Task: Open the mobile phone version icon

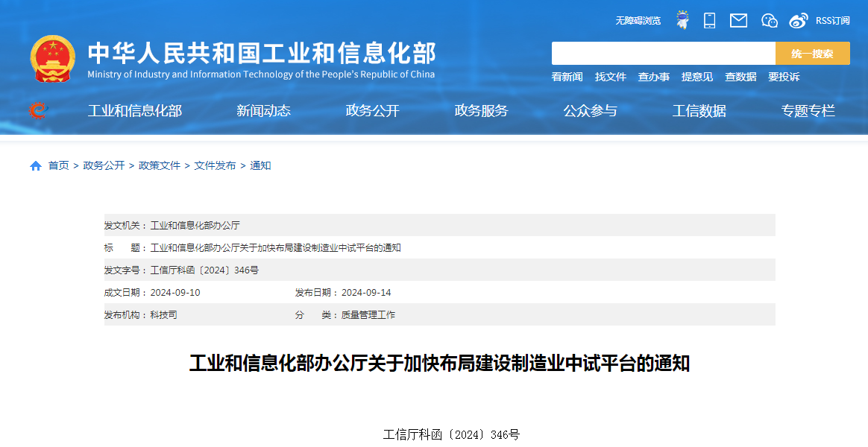Action: (709, 20)
